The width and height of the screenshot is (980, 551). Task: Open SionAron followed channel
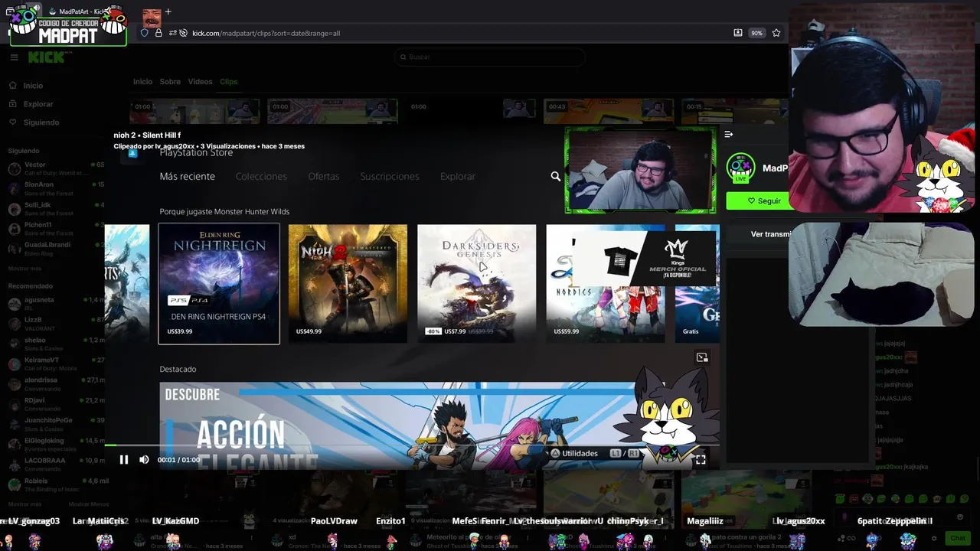point(56,188)
